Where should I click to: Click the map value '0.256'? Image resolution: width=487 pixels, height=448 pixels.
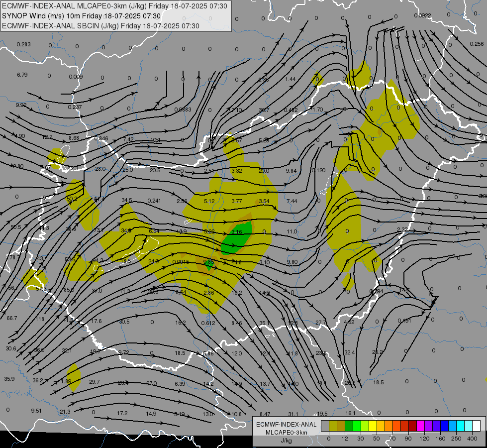click(477, 44)
